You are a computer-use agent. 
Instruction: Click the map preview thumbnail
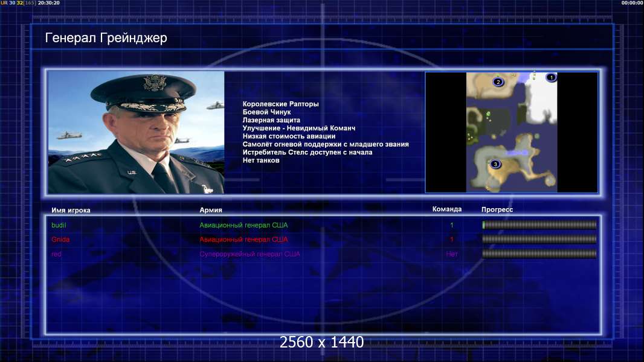point(511,132)
